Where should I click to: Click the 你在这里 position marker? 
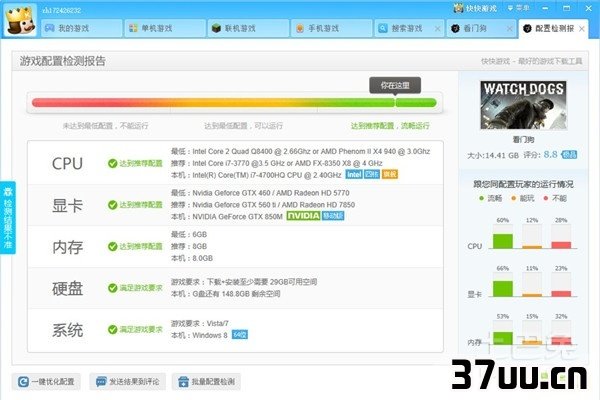pos(395,85)
